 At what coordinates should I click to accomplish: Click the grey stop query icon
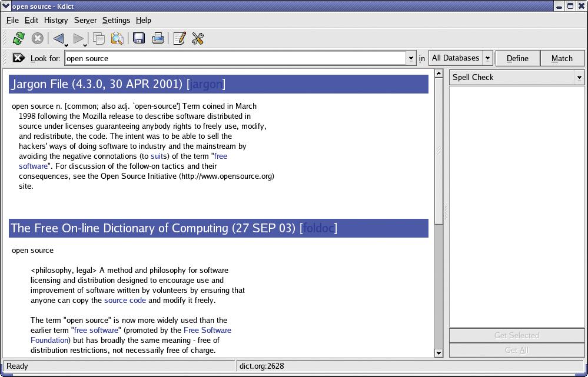click(37, 38)
